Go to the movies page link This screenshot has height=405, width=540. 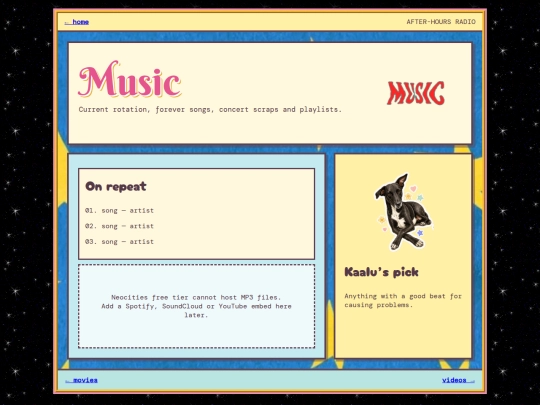81,380
